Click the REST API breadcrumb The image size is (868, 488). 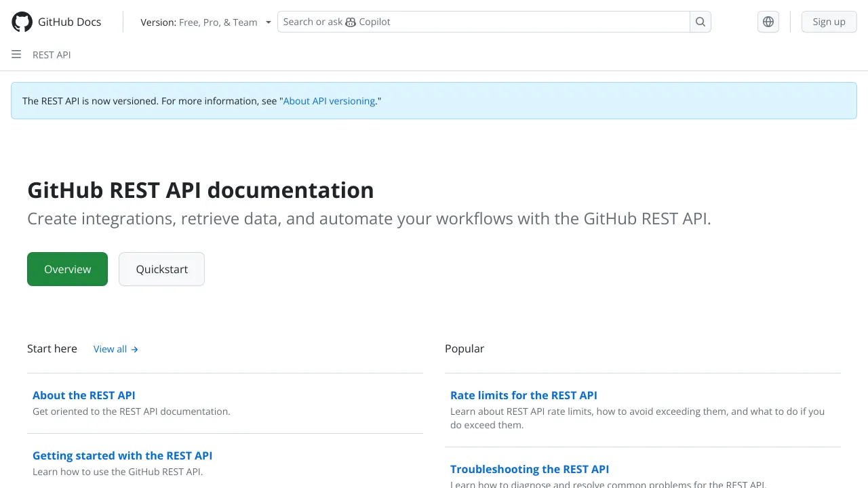coord(52,55)
